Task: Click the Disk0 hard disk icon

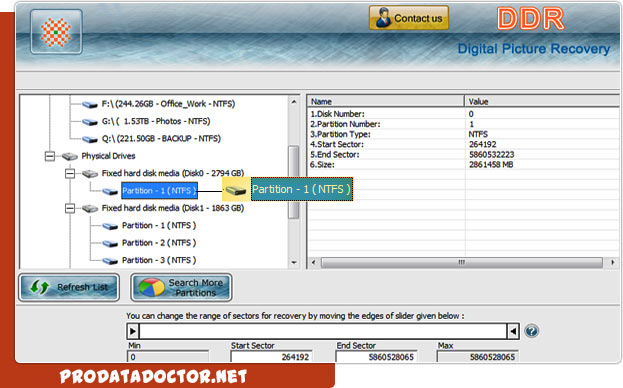Action: click(x=90, y=174)
